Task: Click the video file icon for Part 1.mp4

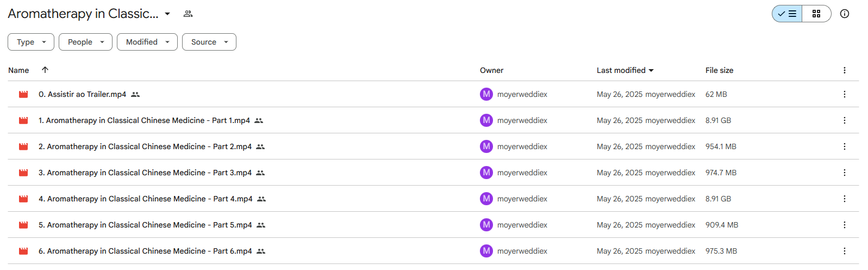Action: (x=23, y=120)
